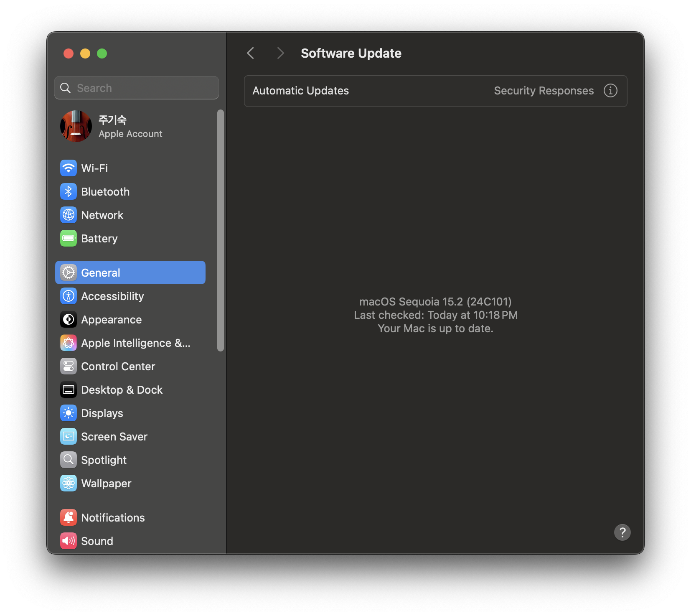Open the Apple Account entry
691x616 pixels.
130,126
